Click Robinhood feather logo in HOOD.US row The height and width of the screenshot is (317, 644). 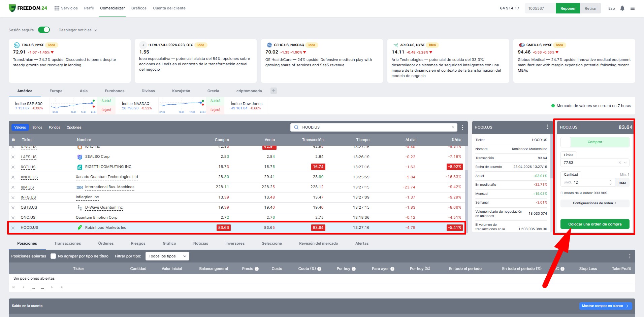[80, 228]
